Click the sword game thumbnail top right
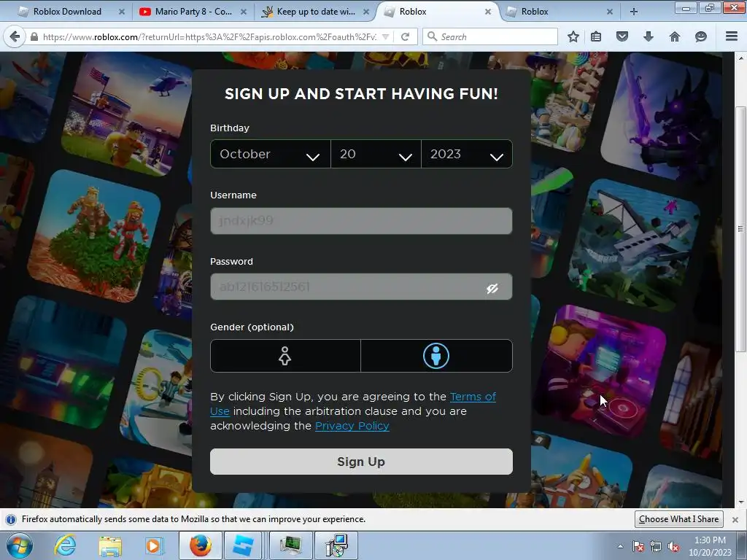 pyautogui.click(x=659, y=117)
